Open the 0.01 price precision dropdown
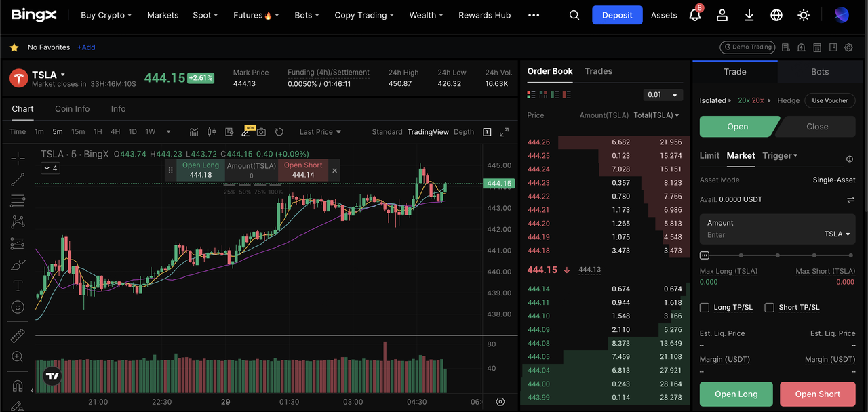Screen dimensions: 868x412 662,95
